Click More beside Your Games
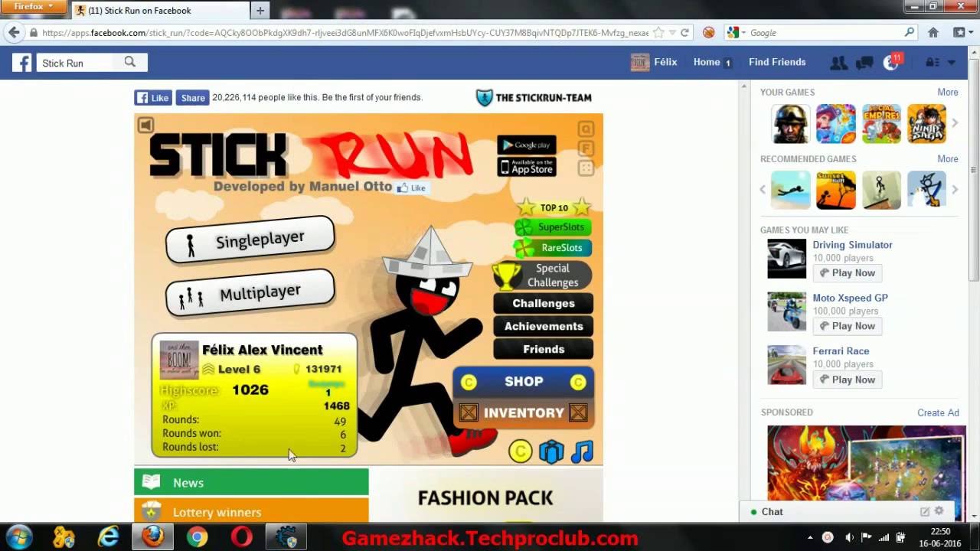The height and width of the screenshot is (551, 980). click(948, 92)
